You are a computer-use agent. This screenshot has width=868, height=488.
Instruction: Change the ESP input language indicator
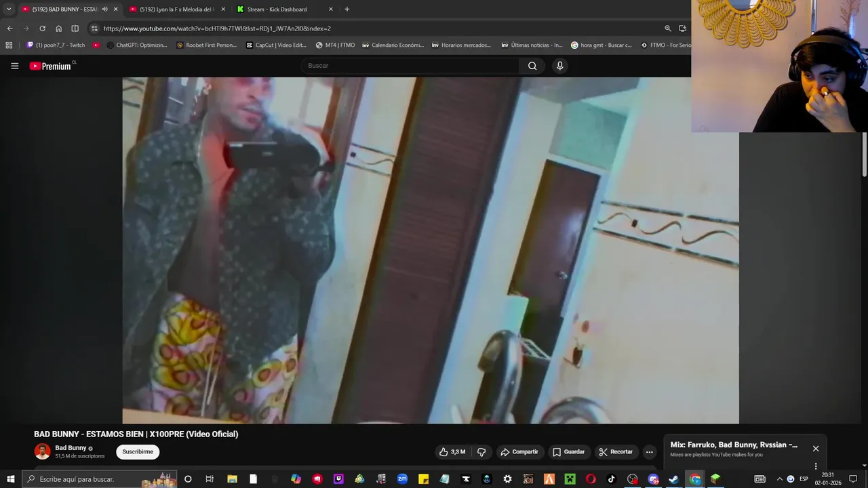coord(804,479)
